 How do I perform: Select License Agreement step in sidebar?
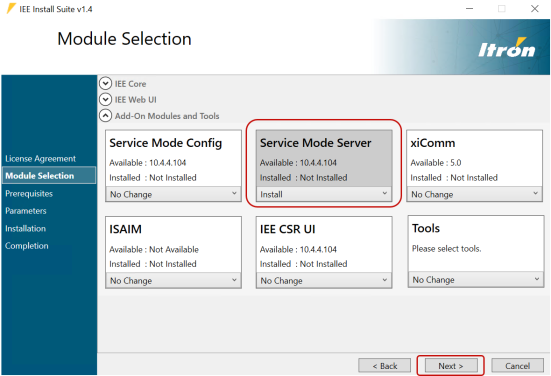coord(40,158)
